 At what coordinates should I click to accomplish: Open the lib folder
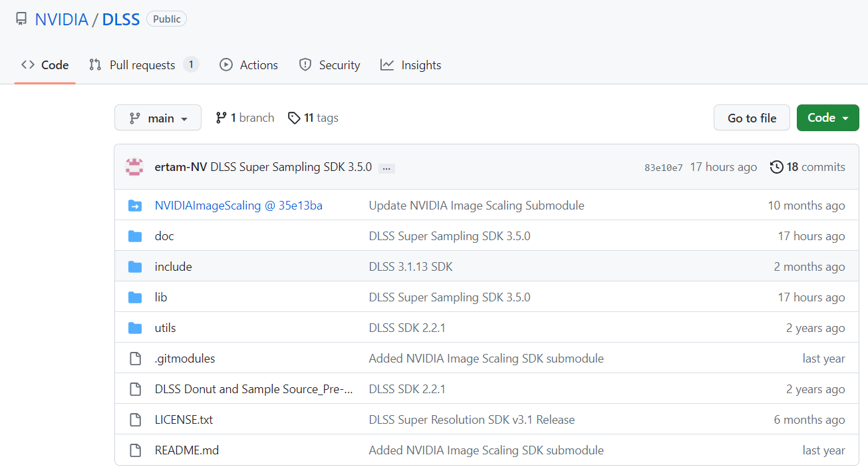161,297
